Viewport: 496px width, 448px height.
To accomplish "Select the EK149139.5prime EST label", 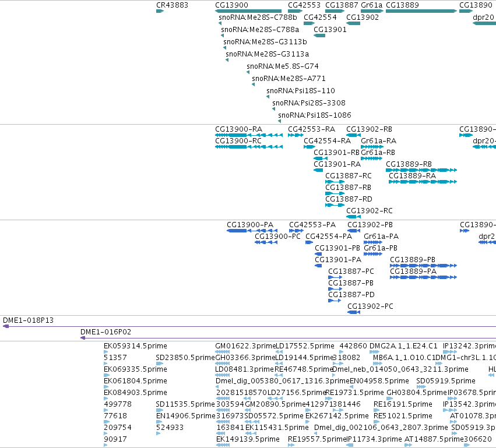I will pyautogui.click(x=248, y=439).
